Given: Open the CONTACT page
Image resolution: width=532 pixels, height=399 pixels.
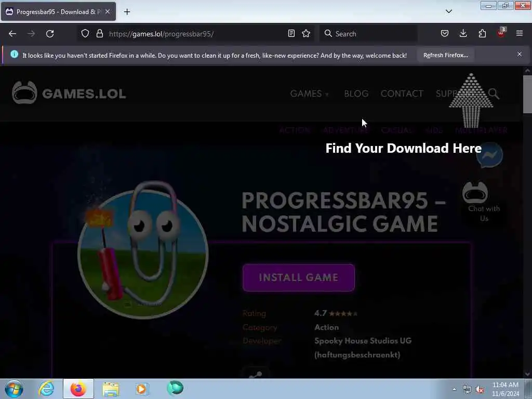Looking at the screenshot, I should coord(402,94).
